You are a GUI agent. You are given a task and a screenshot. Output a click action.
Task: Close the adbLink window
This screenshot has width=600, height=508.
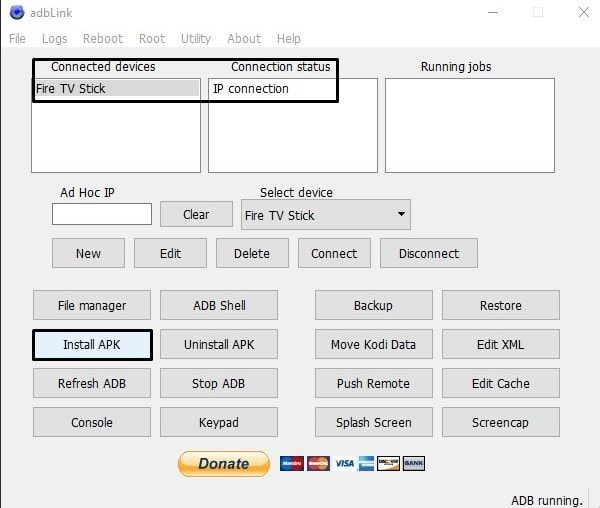[584, 12]
